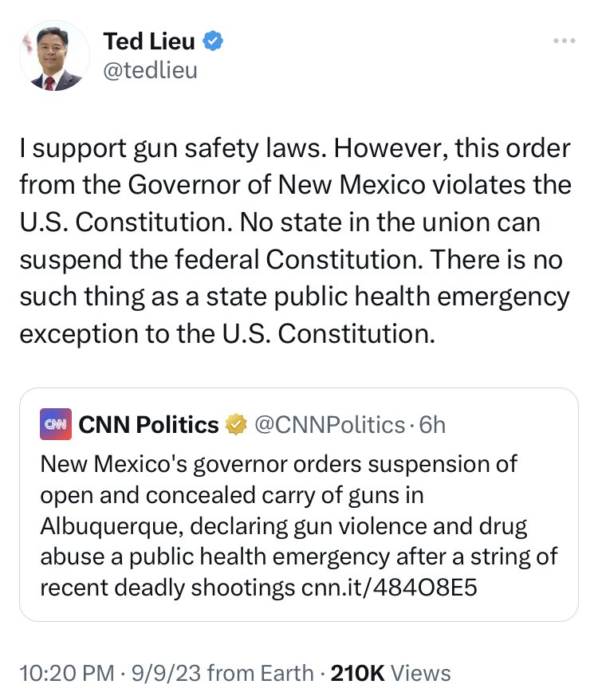598x700 pixels.
Task: Open the Ted Lieu display name link
Action: point(149,41)
